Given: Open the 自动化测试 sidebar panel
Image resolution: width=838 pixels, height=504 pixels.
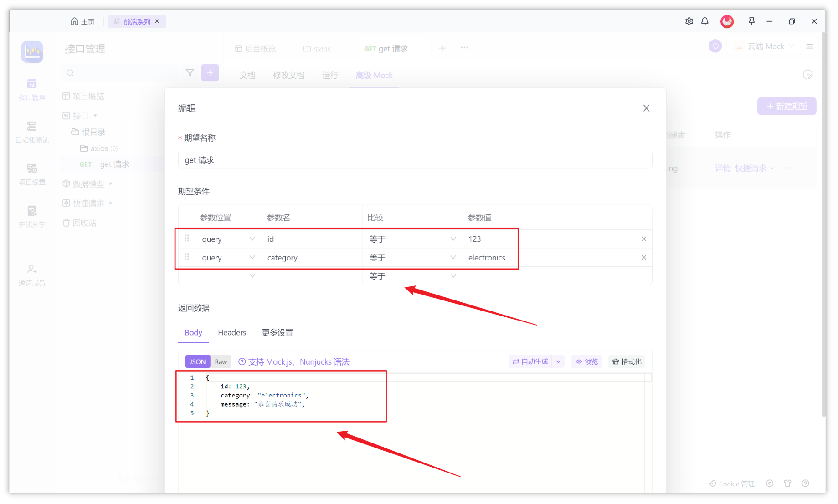Looking at the screenshot, I should (x=31, y=132).
